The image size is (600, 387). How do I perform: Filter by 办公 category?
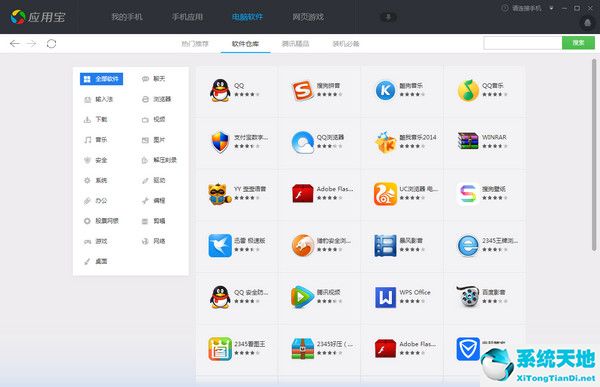click(95, 201)
